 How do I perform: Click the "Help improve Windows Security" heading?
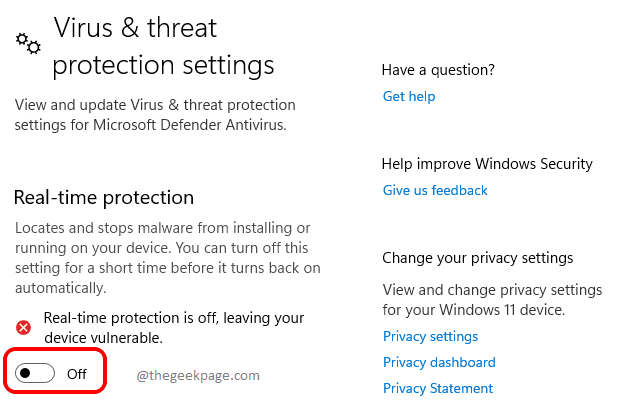487,163
